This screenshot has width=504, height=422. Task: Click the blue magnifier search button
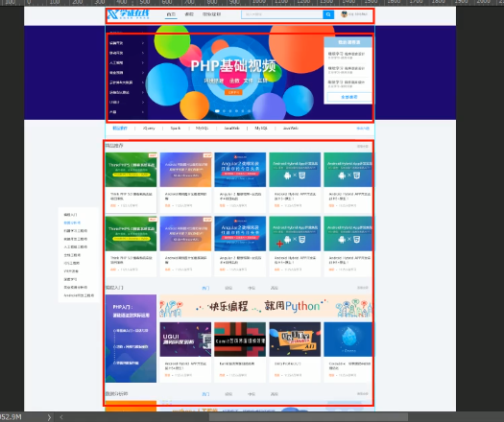click(x=328, y=14)
